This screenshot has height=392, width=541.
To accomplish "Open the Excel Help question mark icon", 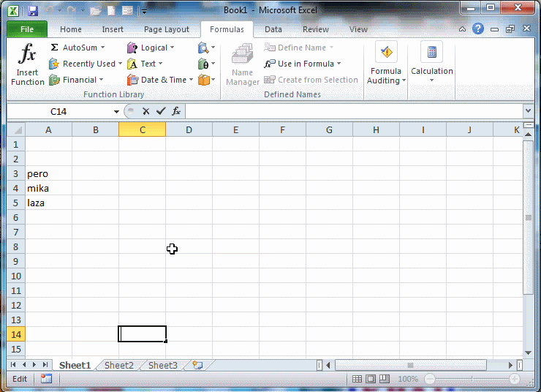I will [x=478, y=29].
